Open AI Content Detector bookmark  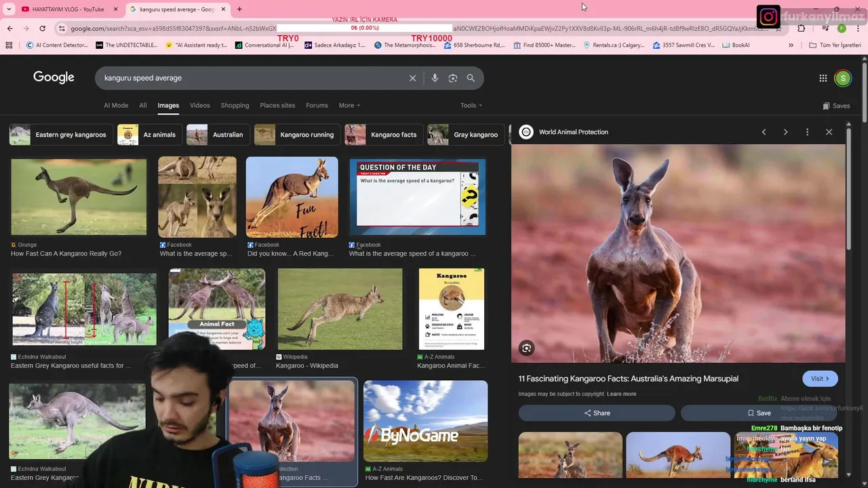(x=57, y=45)
